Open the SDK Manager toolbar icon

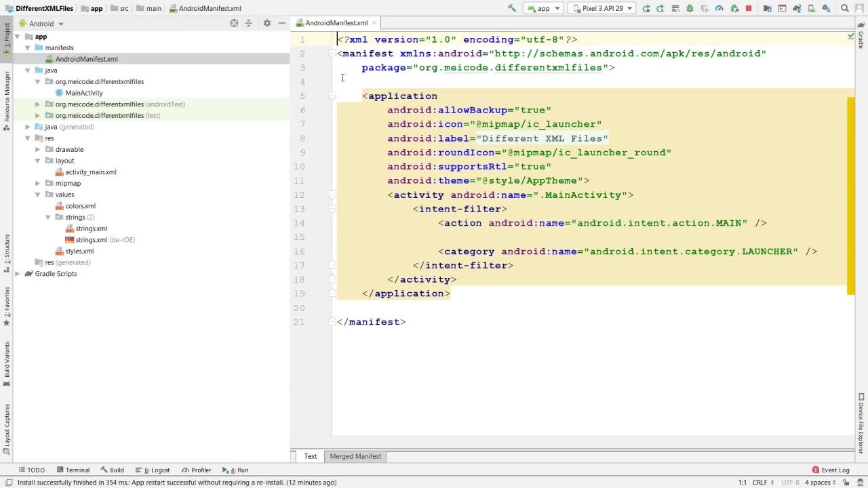(x=825, y=8)
